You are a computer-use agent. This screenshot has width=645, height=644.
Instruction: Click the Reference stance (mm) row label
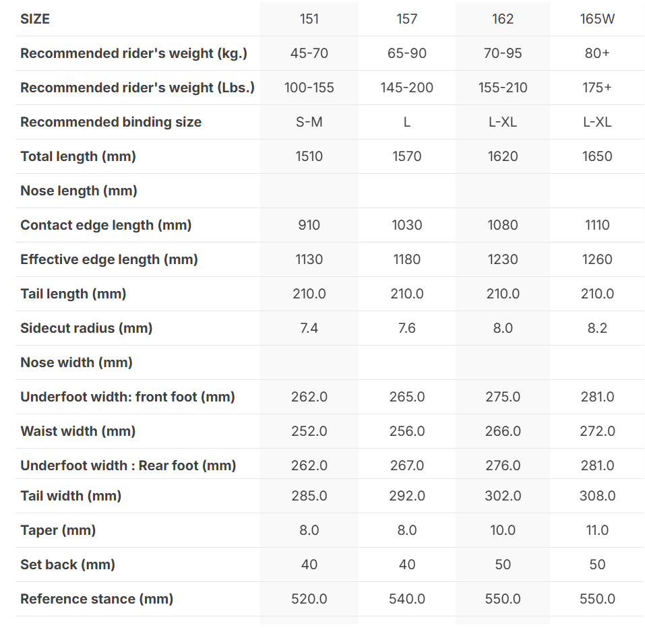[x=97, y=599]
